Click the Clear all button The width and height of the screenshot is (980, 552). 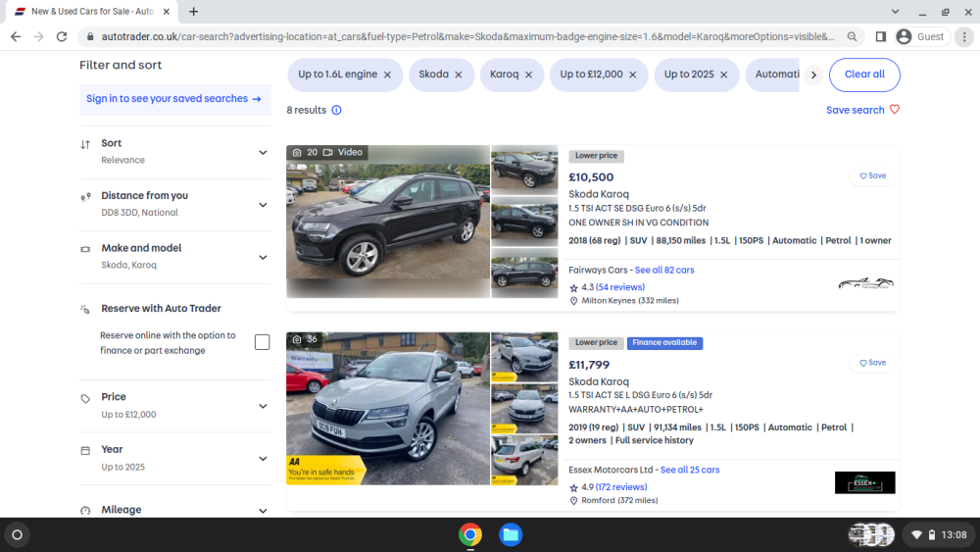pos(864,75)
